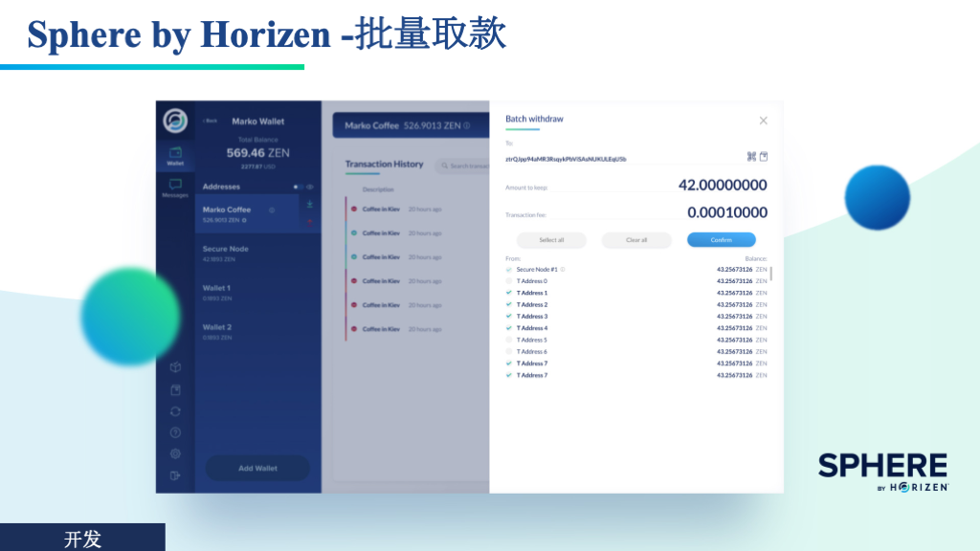Check the T Address 6 checkbox
This screenshot has width=980, height=551.
click(x=509, y=352)
